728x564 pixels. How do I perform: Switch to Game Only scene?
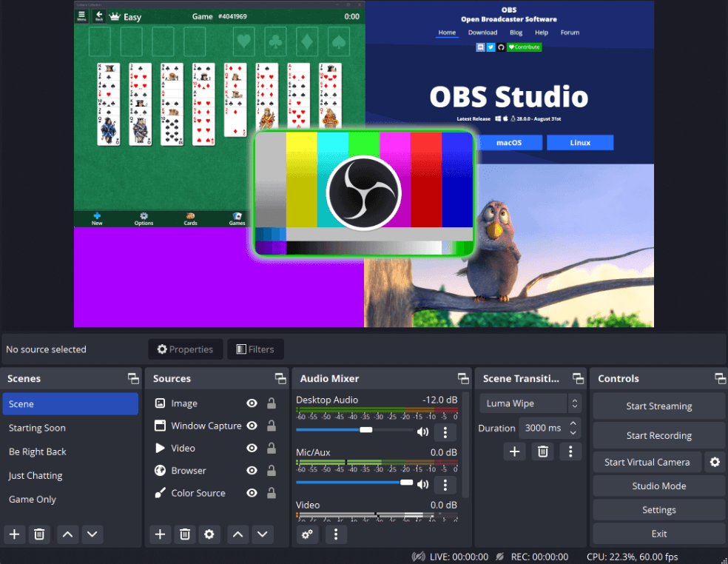click(70, 500)
